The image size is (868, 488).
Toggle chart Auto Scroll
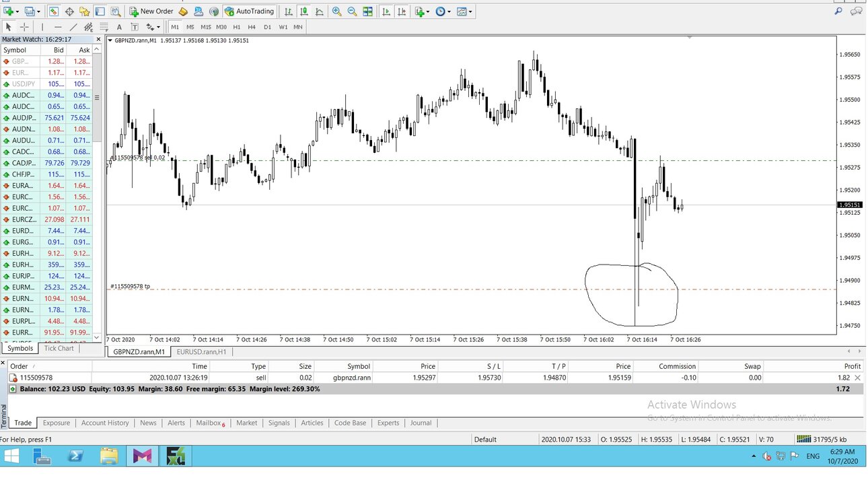pos(386,11)
